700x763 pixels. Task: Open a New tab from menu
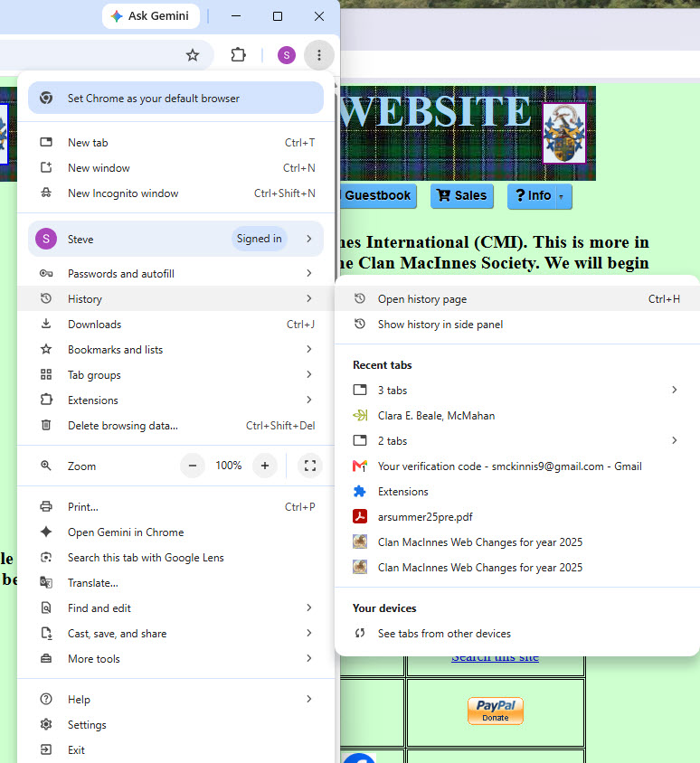click(175, 143)
